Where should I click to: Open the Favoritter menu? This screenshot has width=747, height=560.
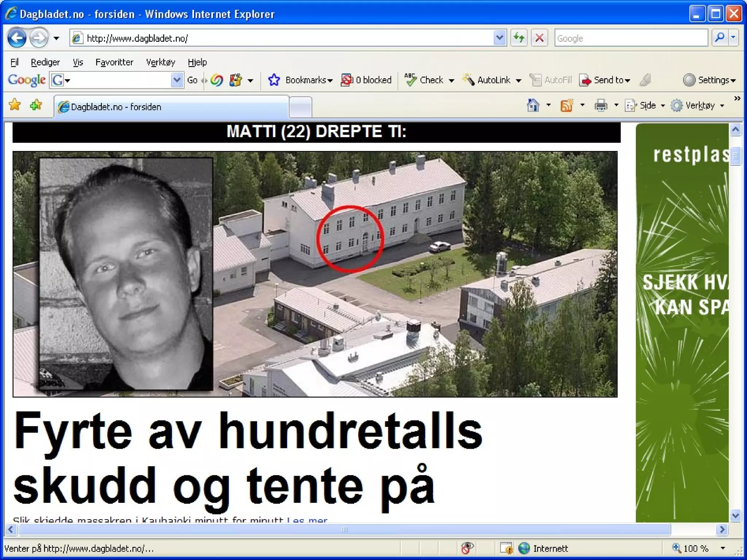114,62
